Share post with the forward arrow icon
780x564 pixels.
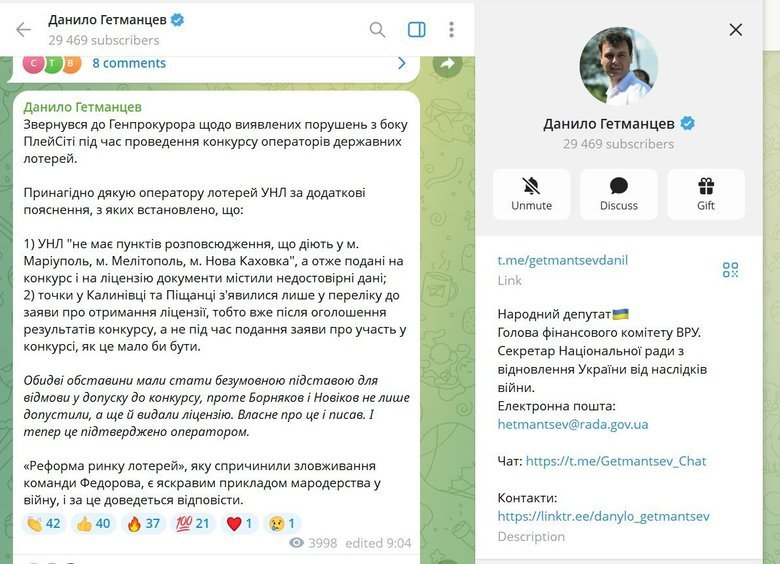click(x=447, y=64)
